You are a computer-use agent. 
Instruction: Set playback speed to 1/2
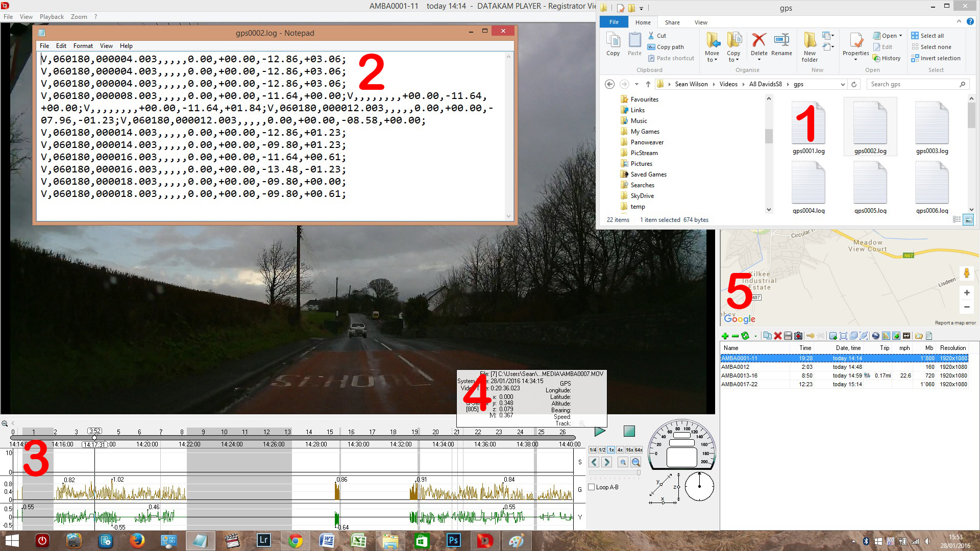(602, 450)
